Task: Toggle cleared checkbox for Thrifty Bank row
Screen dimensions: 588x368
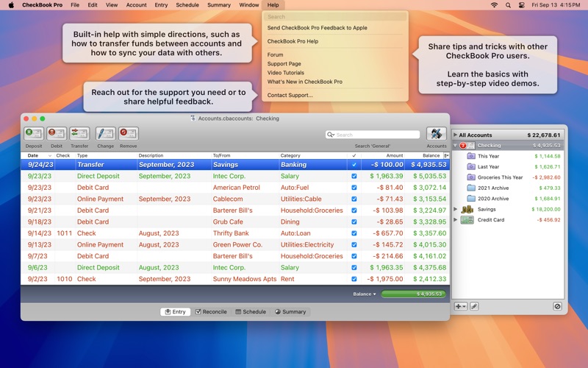Action: (x=354, y=233)
